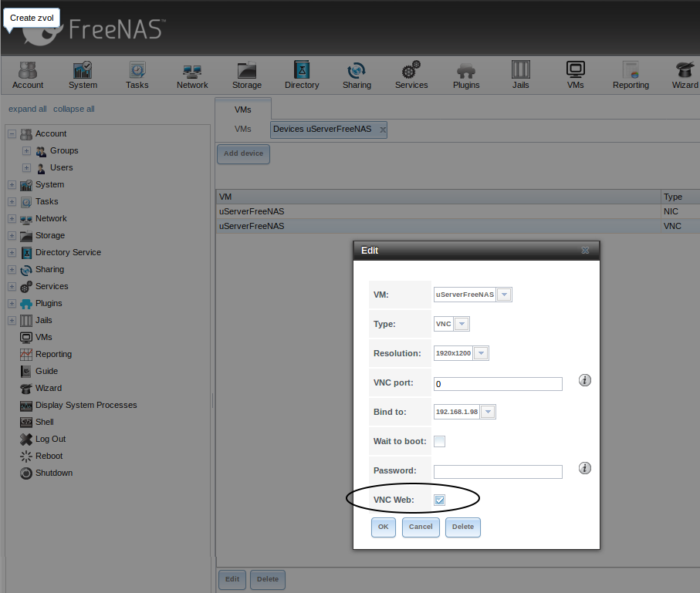
Task: Click the Password input field
Action: point(498,472)
